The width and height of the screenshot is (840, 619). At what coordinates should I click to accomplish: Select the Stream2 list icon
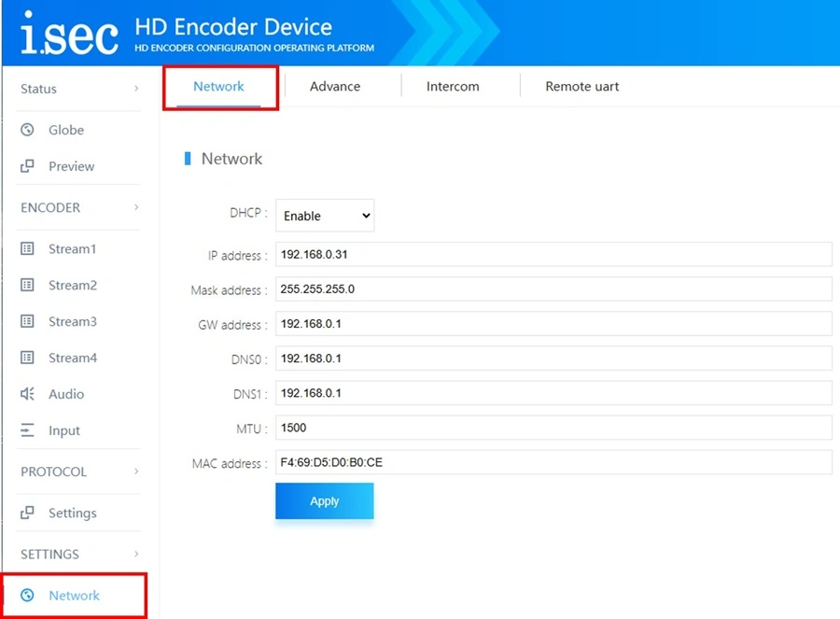coord(27,285)
